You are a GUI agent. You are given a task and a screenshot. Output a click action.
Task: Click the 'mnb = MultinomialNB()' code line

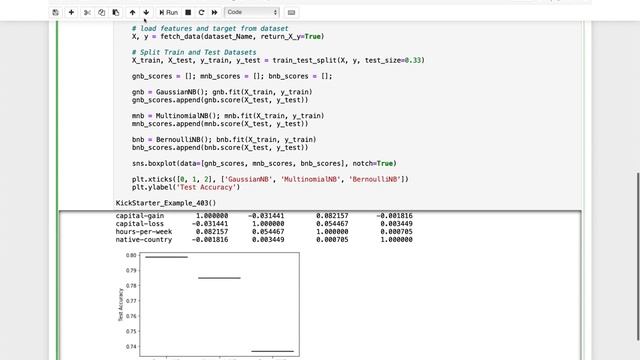point(228,116)
